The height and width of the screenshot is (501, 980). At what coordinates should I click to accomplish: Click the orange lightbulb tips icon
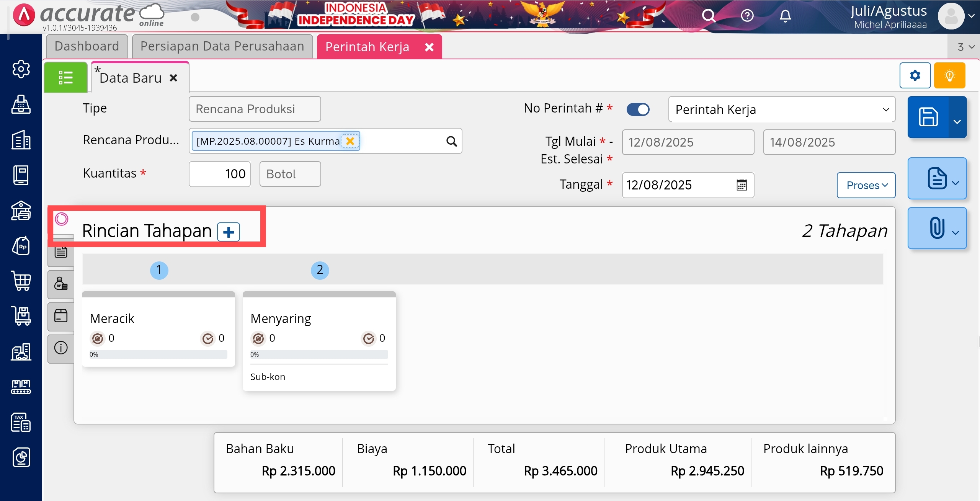(949, 76)
